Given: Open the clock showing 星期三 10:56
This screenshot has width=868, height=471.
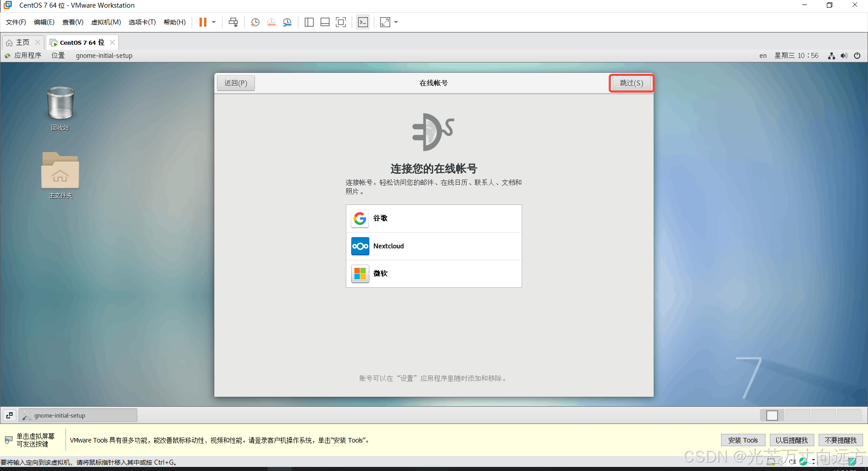Looking at the screenshot, I should 797,56.
